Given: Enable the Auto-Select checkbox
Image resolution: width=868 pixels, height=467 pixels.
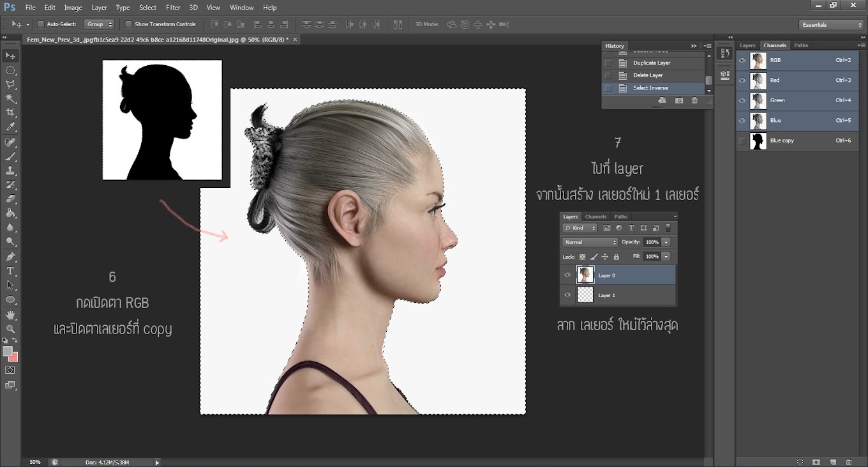Looking at the screenshot, I should click(x=41, y=24).
